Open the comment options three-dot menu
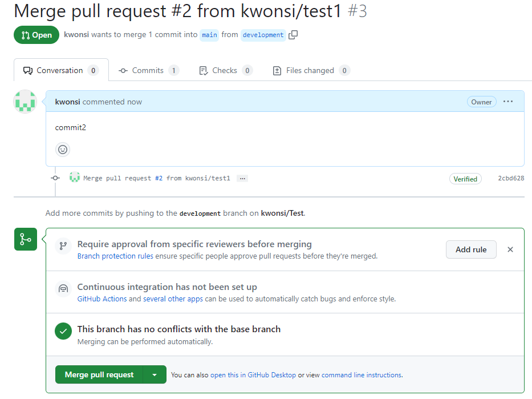The height and width of the screenshot is (399, 532). [508, 102]
